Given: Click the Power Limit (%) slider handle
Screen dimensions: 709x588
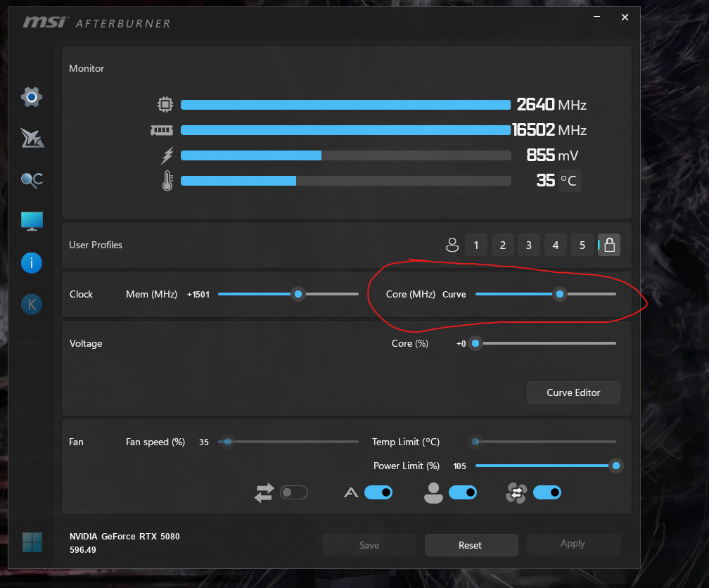Looking at the screenshot, I should point(616,466).
